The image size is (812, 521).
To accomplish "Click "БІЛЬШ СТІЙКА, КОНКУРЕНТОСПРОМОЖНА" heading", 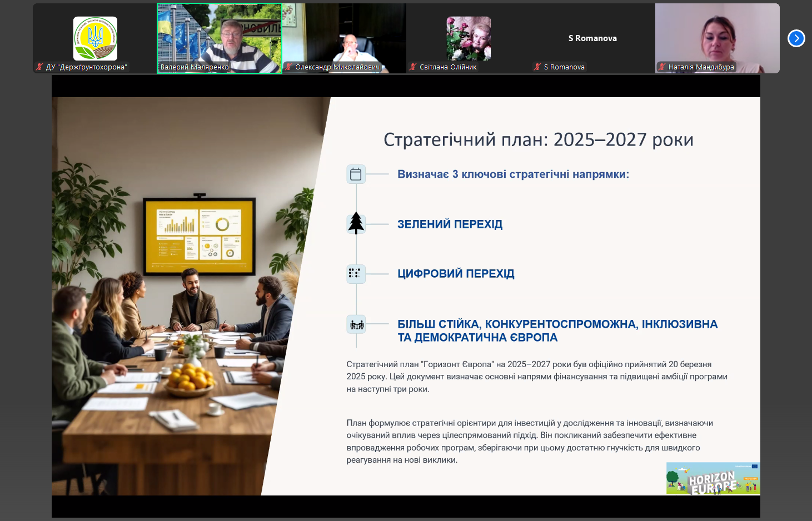I will point(557,330).
